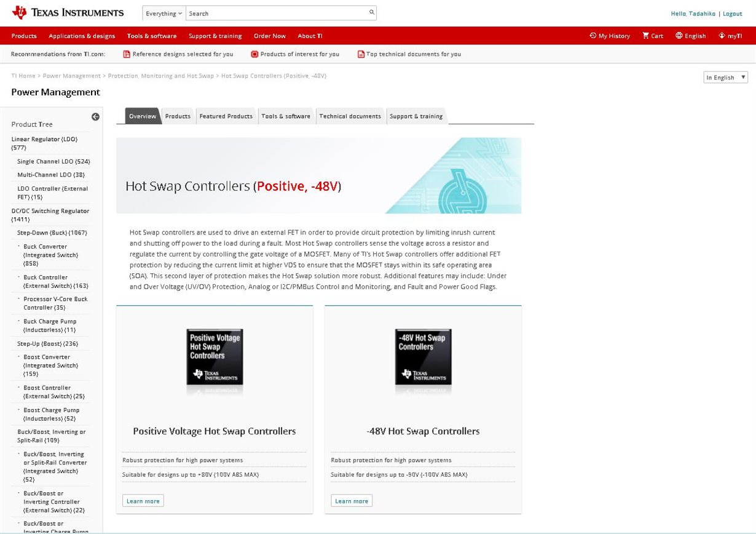756x534 pixels.
Task: Open Buck/Boost or Inverting Controller item
Action: 54,501
